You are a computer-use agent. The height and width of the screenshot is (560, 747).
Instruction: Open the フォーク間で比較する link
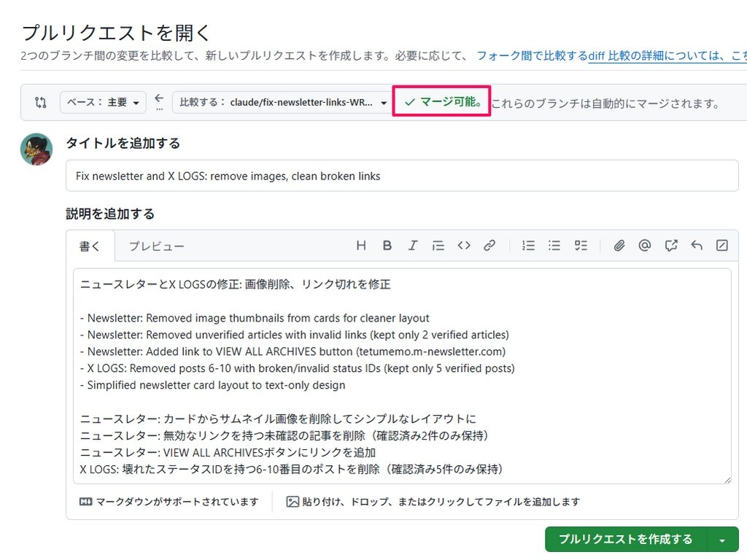pos(532,55)
